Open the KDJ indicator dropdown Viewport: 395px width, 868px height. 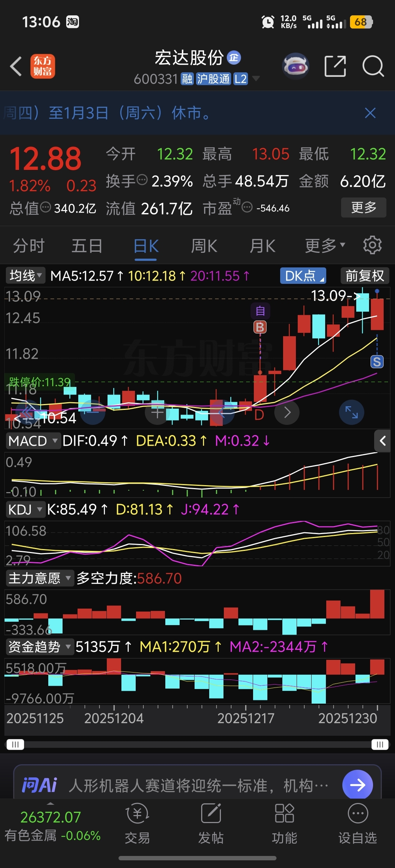tap(25, 509)
